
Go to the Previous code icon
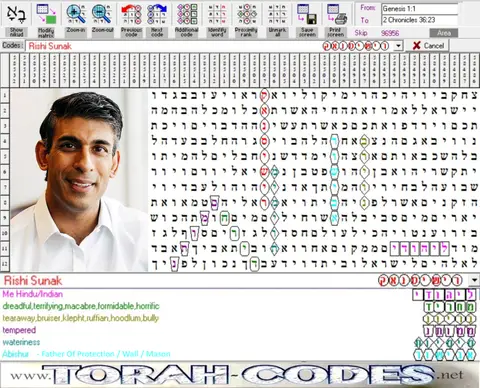coord(131,14)
